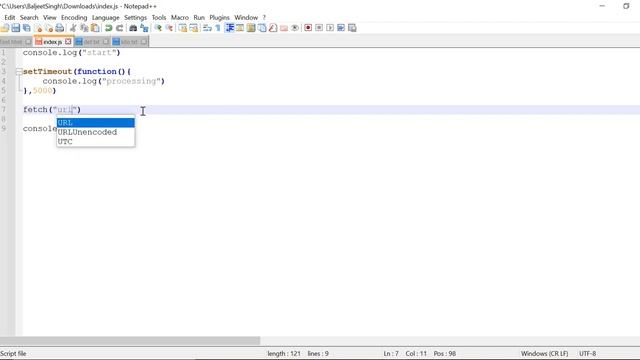Viewport: 640px width, 360px height.
Task: Click the Print toolbar icon
Action: [x=60, y=28]
